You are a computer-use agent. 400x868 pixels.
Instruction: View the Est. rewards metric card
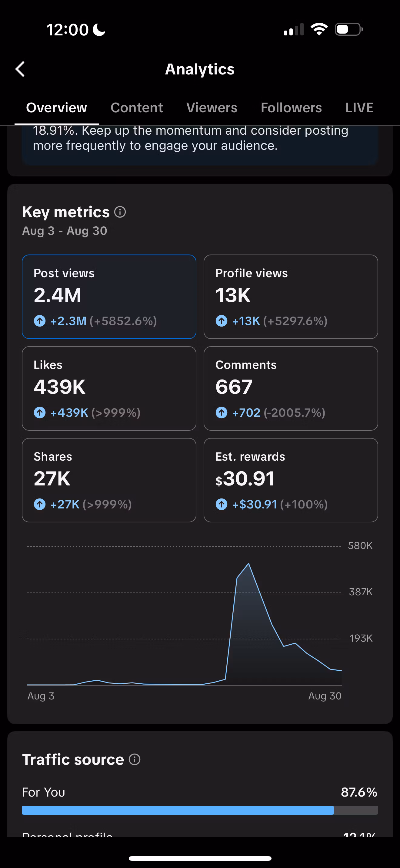click(291, 480)
